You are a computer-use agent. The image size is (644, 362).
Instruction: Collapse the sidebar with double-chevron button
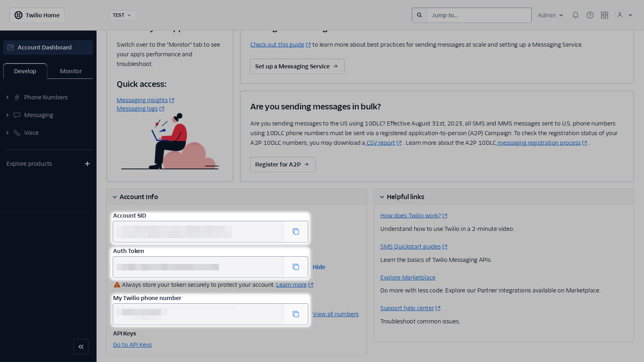pyautogui.click(x=81, y=347)
